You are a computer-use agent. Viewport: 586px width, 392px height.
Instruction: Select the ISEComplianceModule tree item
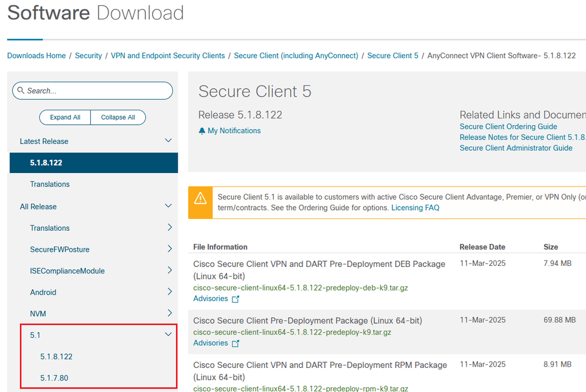click(67, 271)
